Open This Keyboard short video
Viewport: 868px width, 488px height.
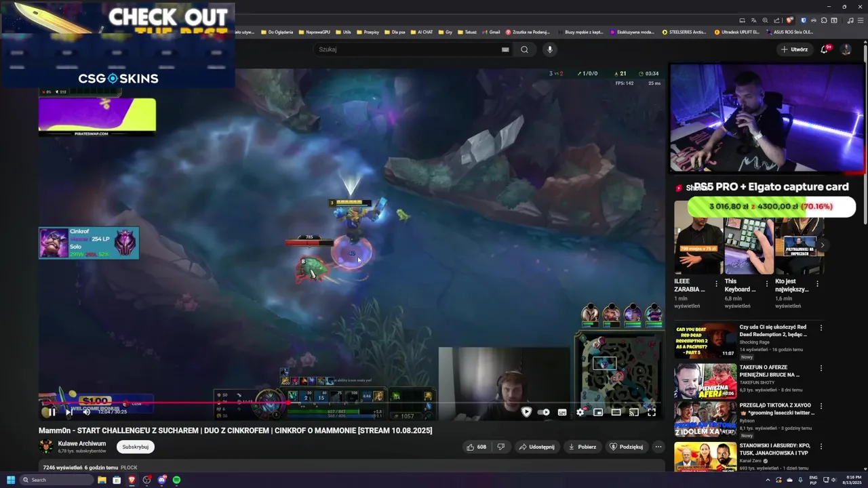tap(749, 245)
